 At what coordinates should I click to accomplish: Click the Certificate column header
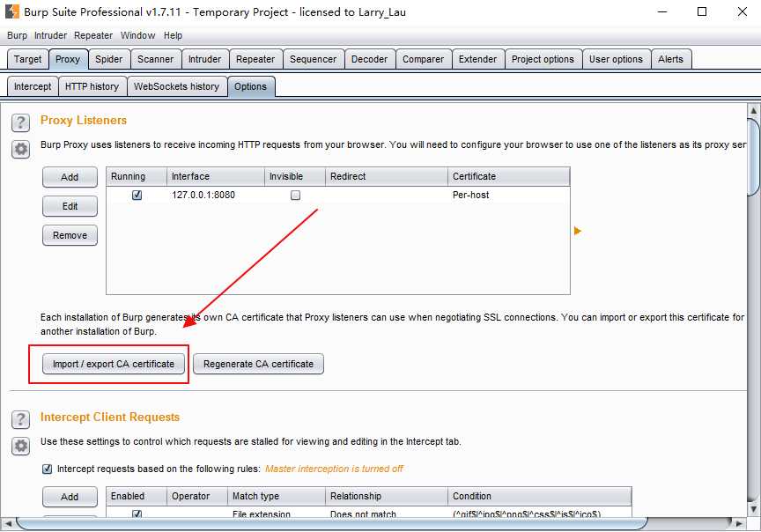pos(508,177)
